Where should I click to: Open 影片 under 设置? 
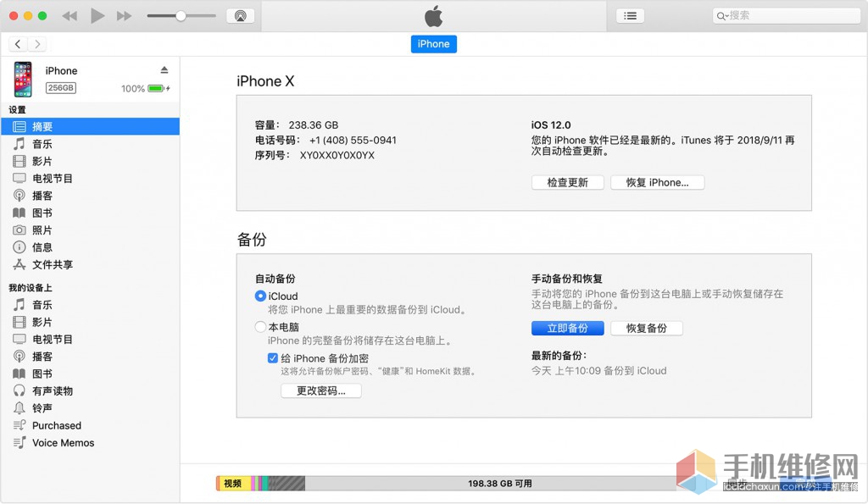click(90, 161)
